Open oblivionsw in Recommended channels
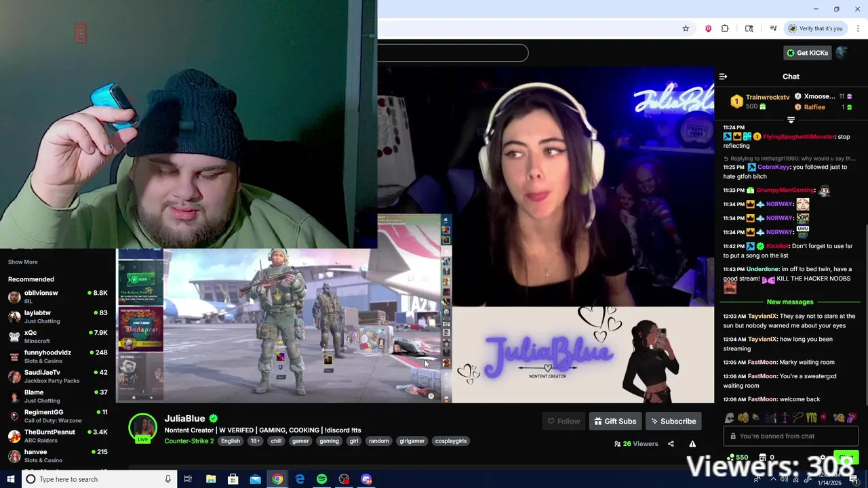 click(58, 297)
